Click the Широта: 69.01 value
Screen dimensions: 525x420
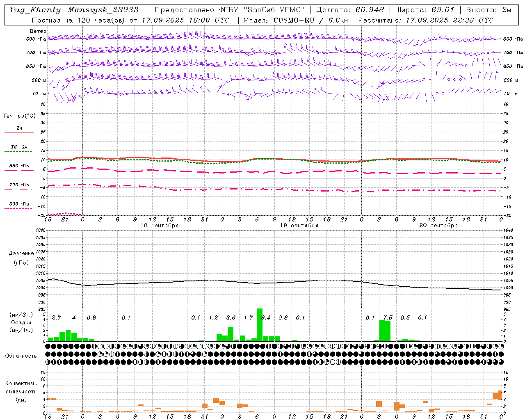click(x=425, y=10)
